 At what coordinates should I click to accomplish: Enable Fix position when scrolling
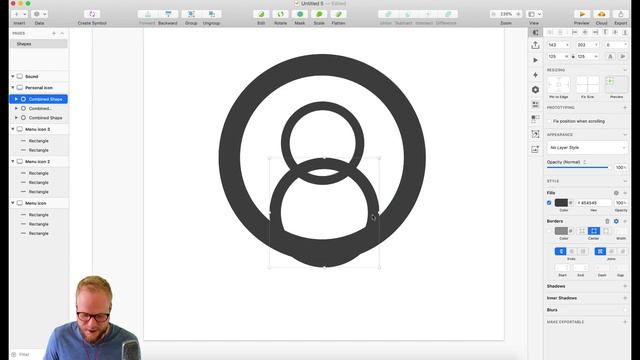(549, 122)
